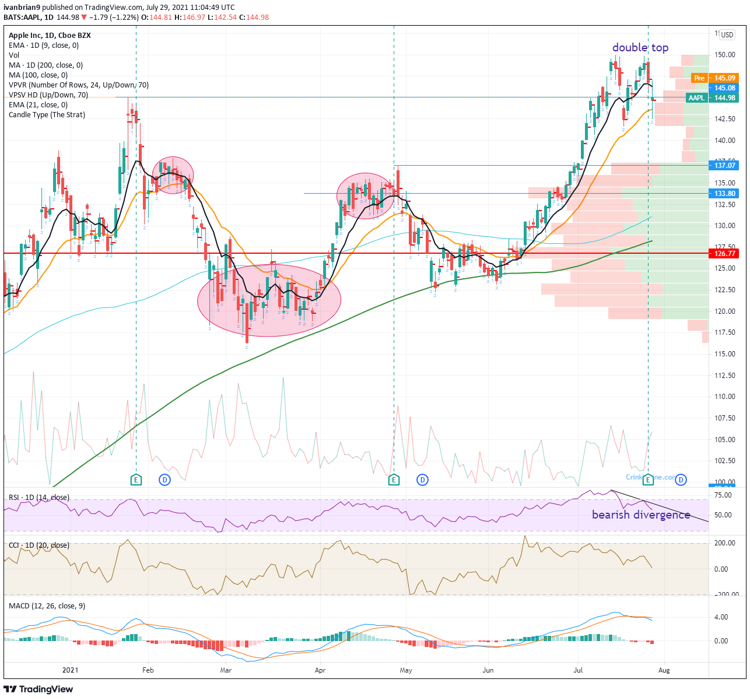Click the 133.80 price level label
The height and width of the screenshot is (700, 750).
725,194
